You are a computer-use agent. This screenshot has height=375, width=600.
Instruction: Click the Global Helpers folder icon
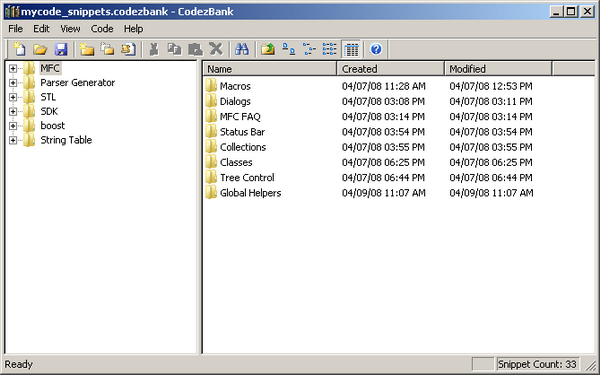point(211,193)
